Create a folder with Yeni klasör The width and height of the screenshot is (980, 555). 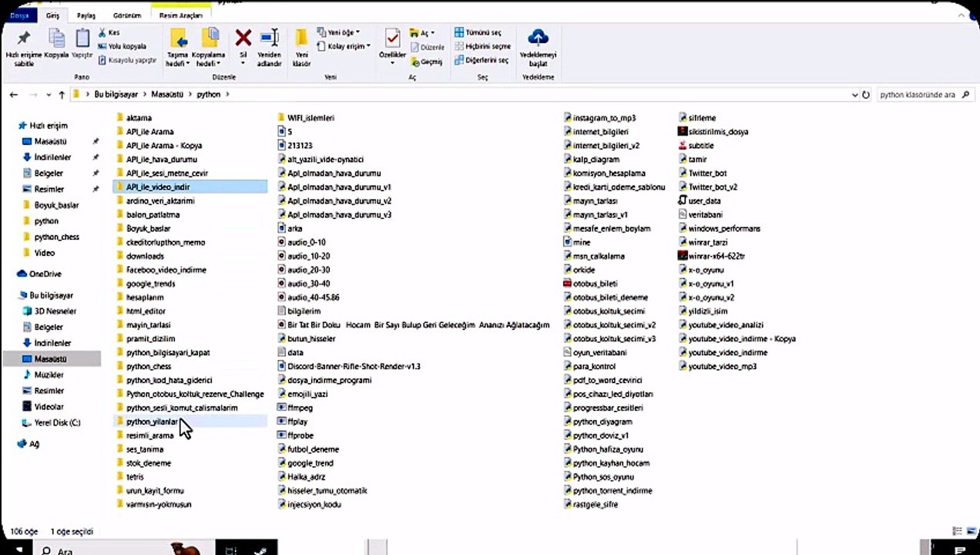click(301, 48)
